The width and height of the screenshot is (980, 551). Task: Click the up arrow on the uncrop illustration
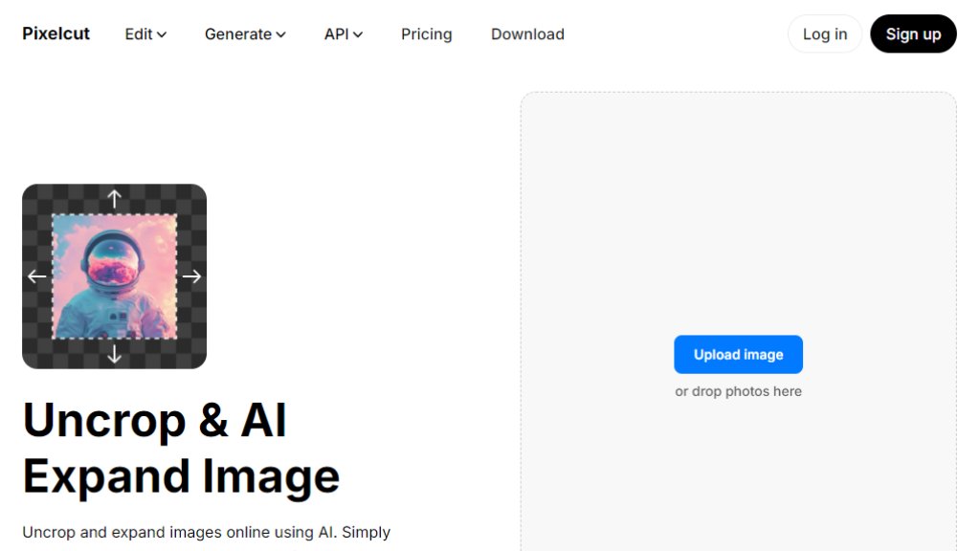(114, 199)
